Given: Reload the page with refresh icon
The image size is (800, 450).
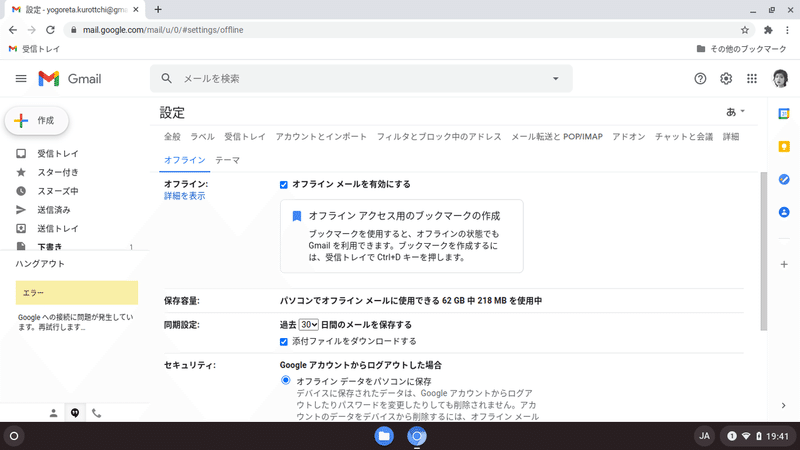Looking at the screenshot, I should tap(50, 30).
